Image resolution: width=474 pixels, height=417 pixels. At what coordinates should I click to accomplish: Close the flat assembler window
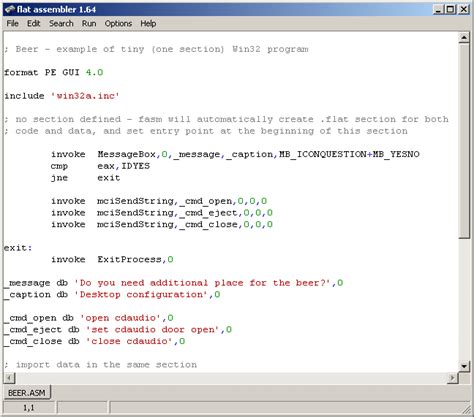463,9
